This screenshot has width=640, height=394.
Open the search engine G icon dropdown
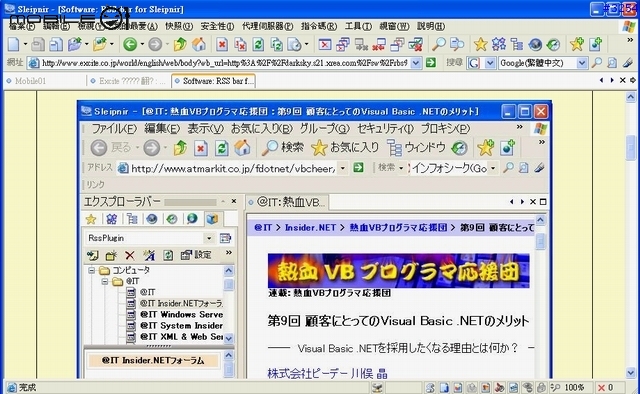point(490,63)
